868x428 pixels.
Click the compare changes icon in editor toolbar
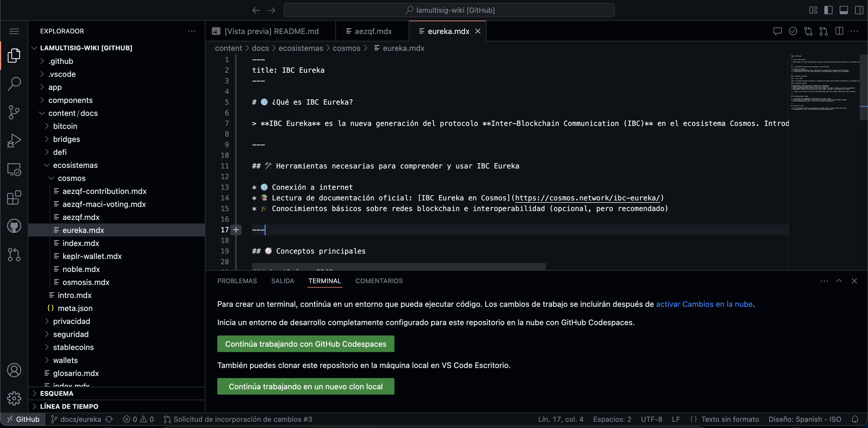click(x=808, y=31)
